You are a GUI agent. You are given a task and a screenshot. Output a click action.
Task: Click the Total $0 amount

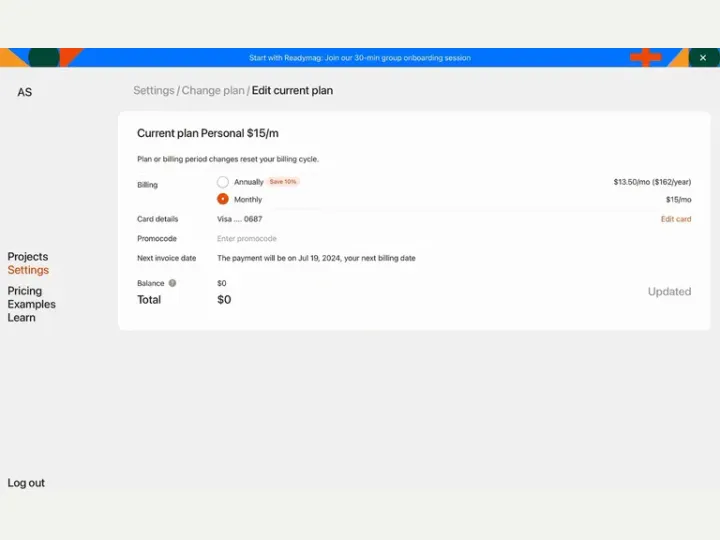tap(224, 300)
